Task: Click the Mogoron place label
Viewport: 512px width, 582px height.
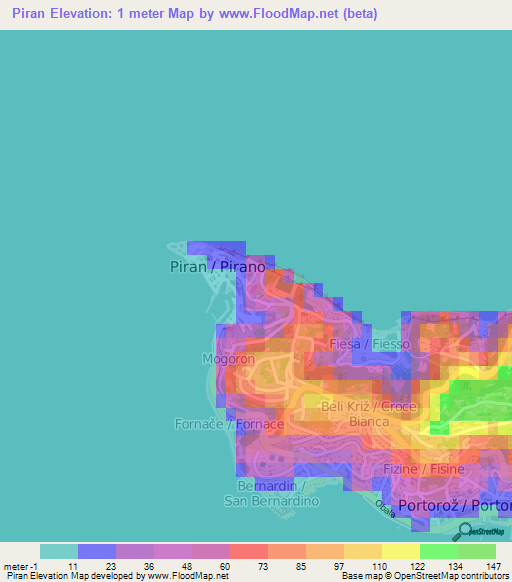Action: click(x=228, y=359)
